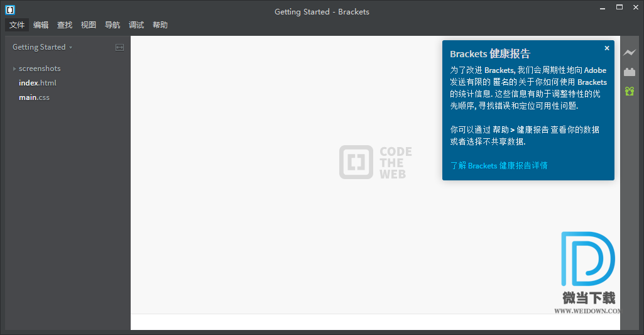The width and height of the screenshot is (644, 335).
Task: Open the 帮助 menu
Action: coord(160,25)
